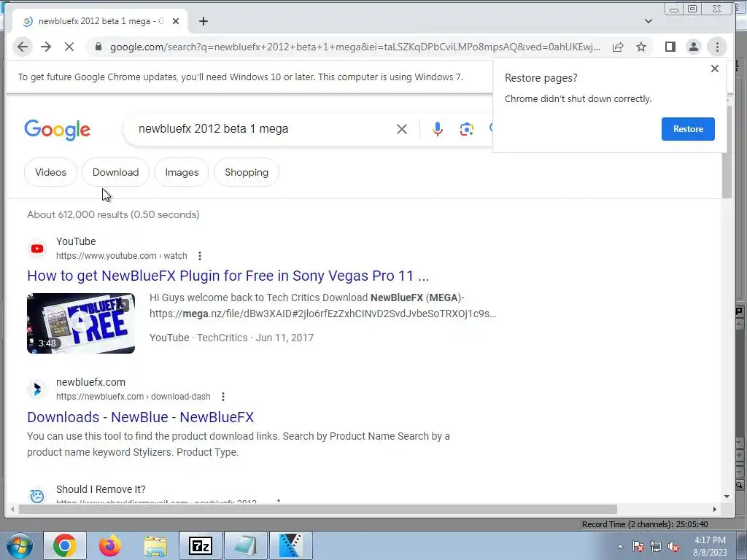Open a new tab
Viewport: 747px width, 560px height.
tap(204, 21)
